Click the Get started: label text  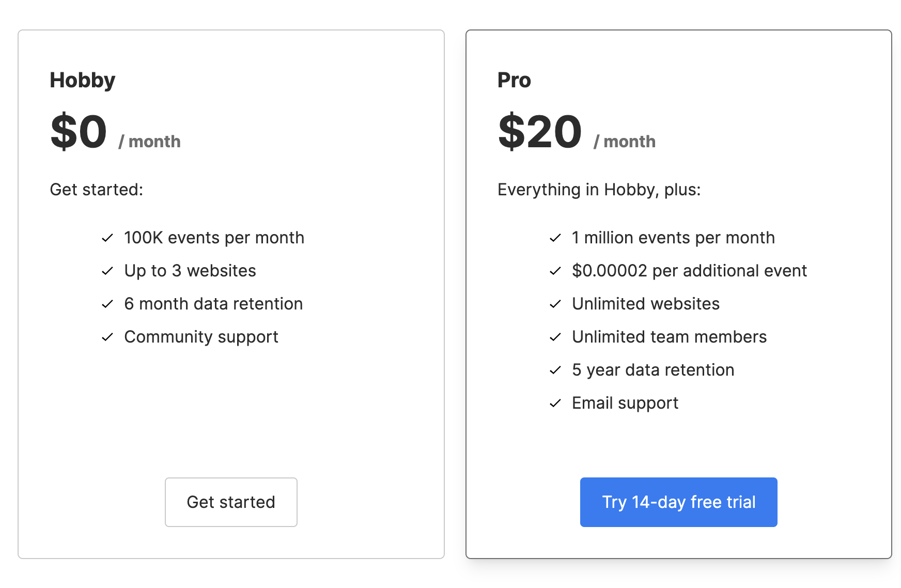(x=96, y=190)
